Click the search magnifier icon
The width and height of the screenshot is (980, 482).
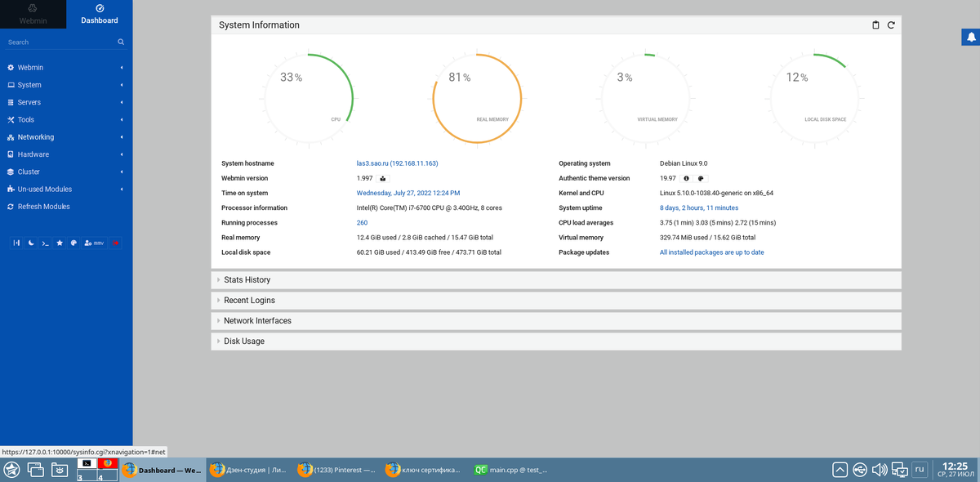(121, 42)
